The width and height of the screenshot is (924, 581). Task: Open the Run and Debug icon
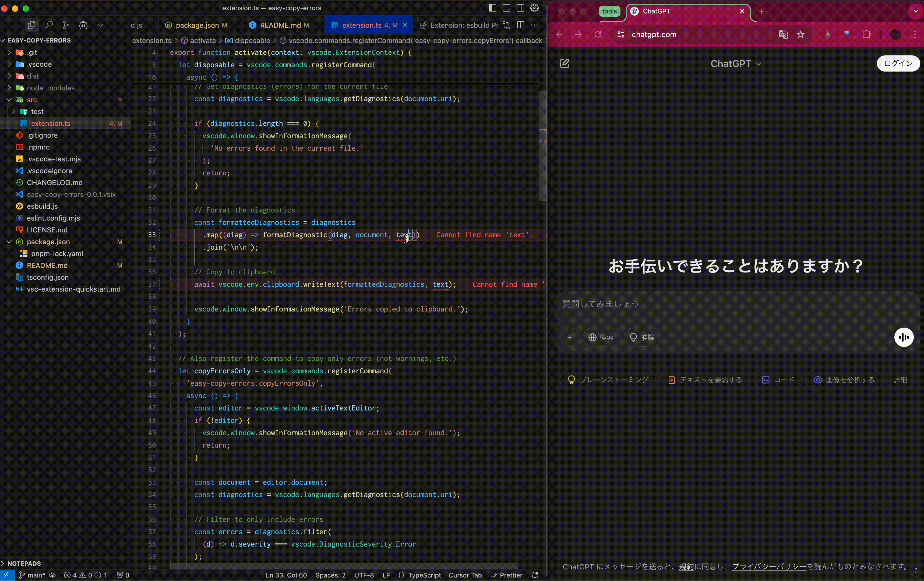coord(83,25)
